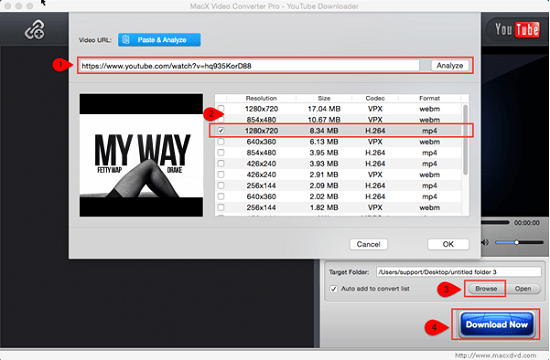Click the format list vertical scrollbar
Image resolution: width=550 pixels, height=360 pixels.
[x=465, y=139]
